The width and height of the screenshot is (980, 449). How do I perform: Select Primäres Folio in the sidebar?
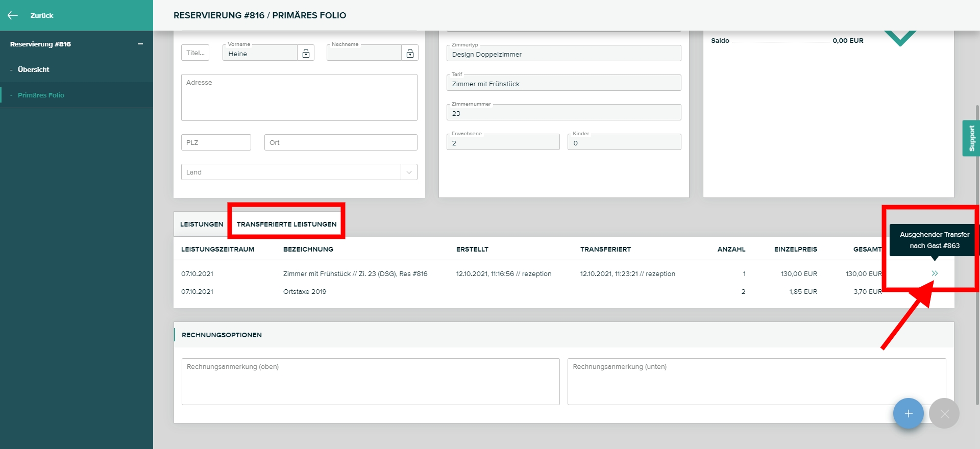pyautogui.click(x=41, y=95)
